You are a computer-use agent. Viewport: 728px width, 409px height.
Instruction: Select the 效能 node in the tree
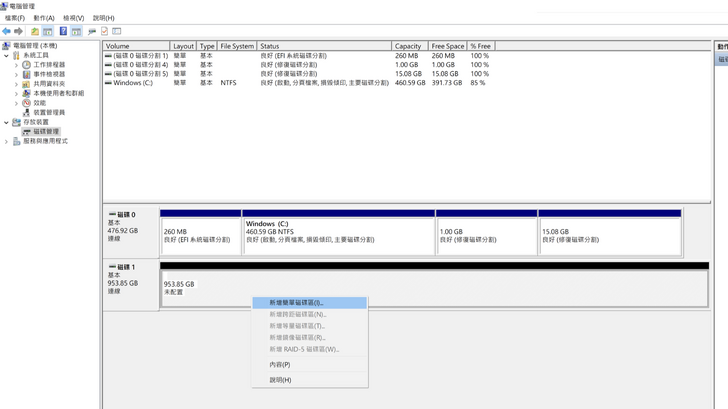point(39,103)
